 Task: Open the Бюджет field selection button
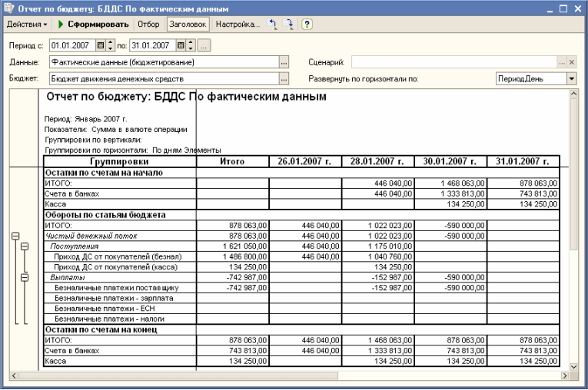click(284, 79)
